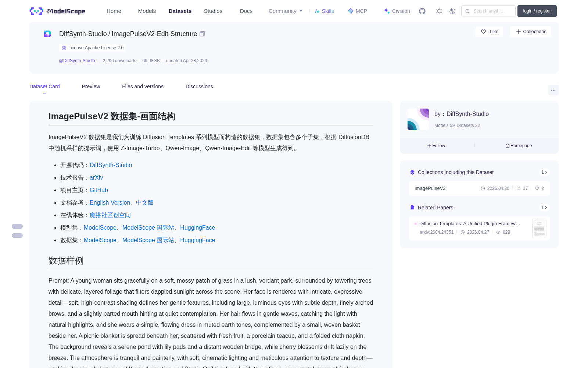588x368 pixels.
Task: Expand the Related Papers count arrow
Action: pos(544,208)
